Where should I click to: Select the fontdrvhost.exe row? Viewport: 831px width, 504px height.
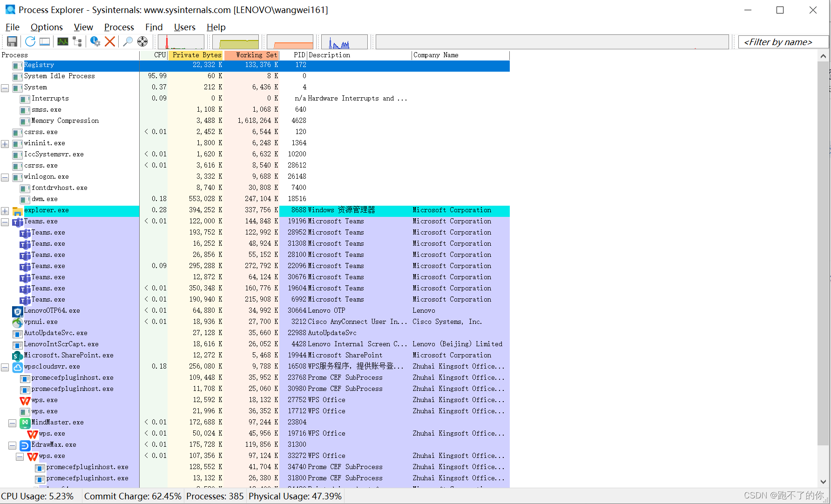pos(255,188)
